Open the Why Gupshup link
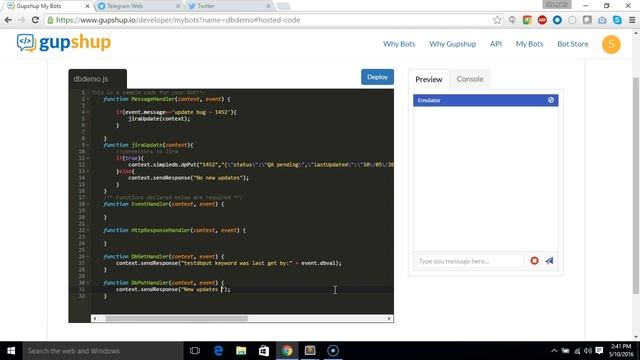This screenshot has height=360, width=640. tap(452, 44)
